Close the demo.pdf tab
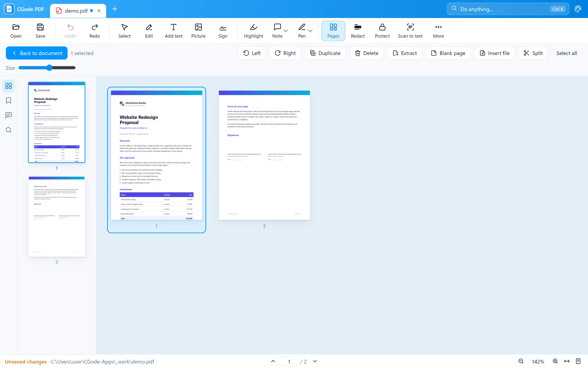 click(x=99, y=11)
